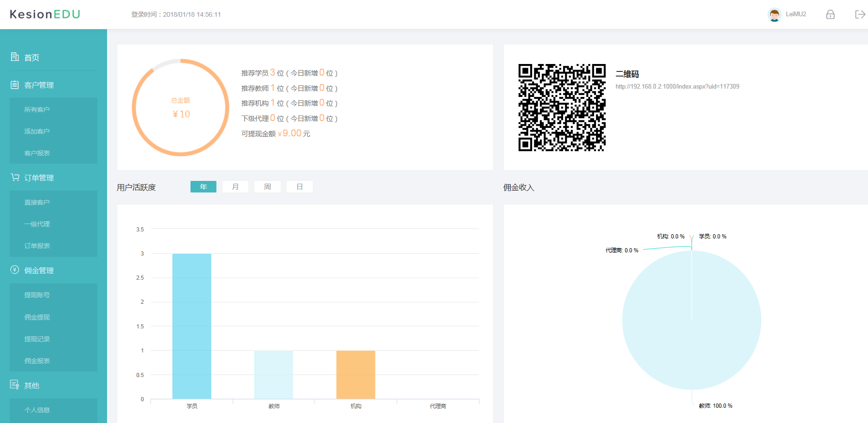Click the 学员 bar in activity chart
The image size is (868, 423).
pyautogui.click(x=192, y=326)
